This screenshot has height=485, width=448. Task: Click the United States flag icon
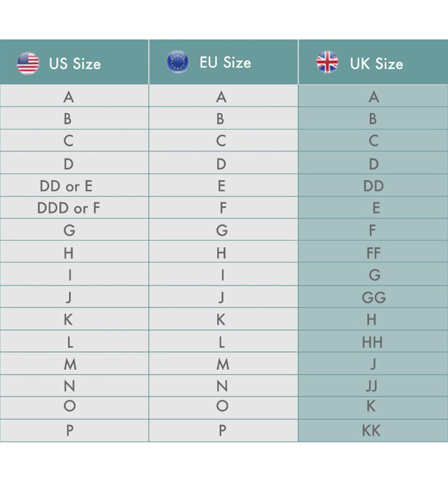[x=28, y=63]
